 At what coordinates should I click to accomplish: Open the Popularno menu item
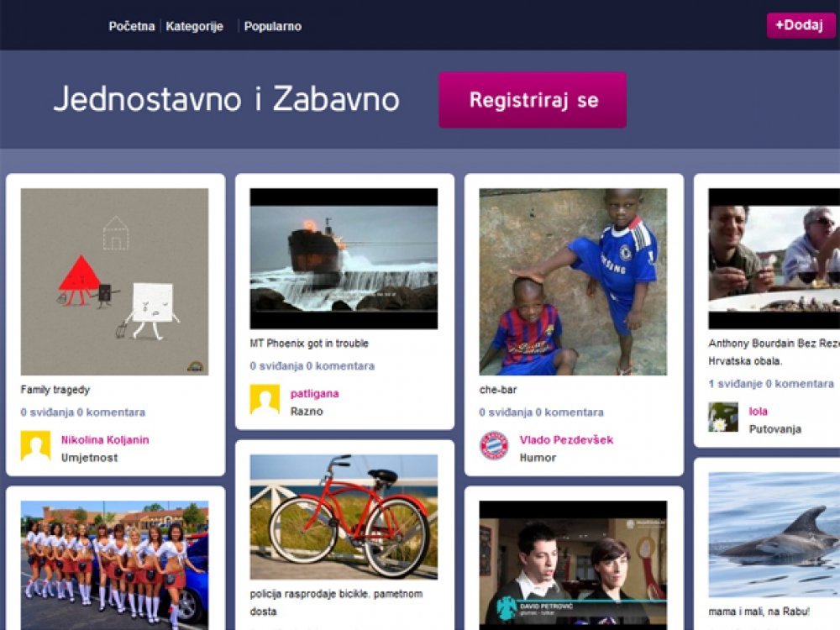[x=273, y=26]
